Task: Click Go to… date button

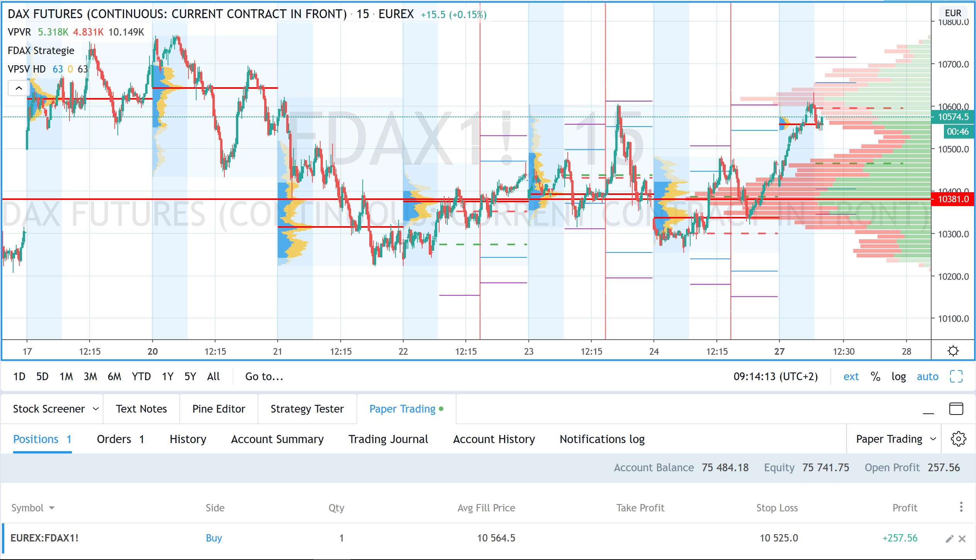Action: coord(264,377)
